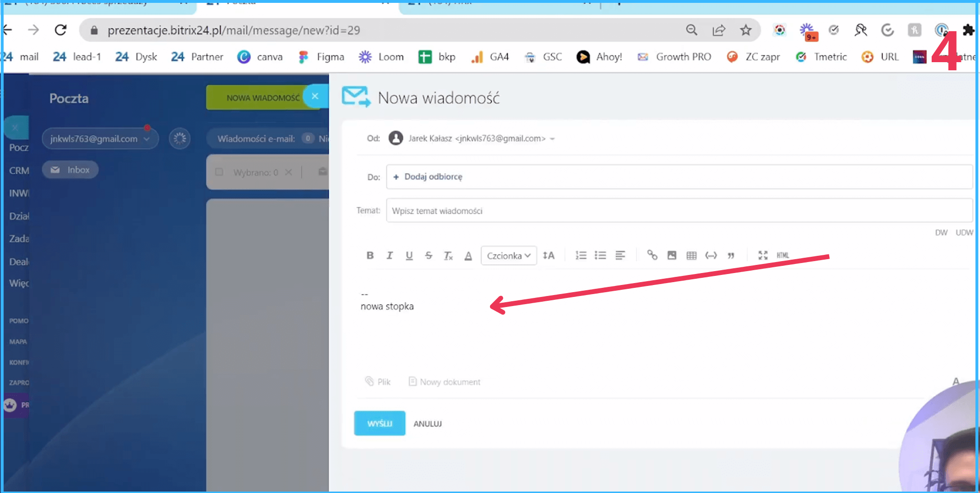Insert a table into the message
Screen dimensions: 980x493
691,255
